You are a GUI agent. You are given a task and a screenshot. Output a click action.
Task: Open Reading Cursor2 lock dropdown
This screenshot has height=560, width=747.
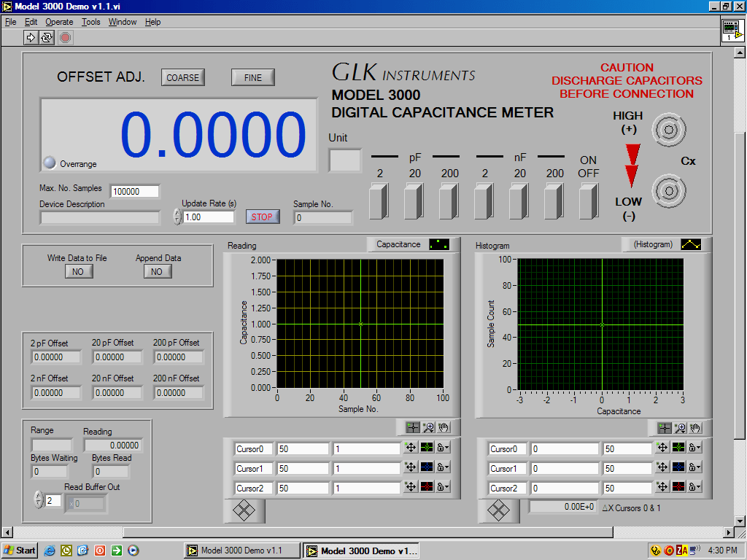[x=443, y=486]
